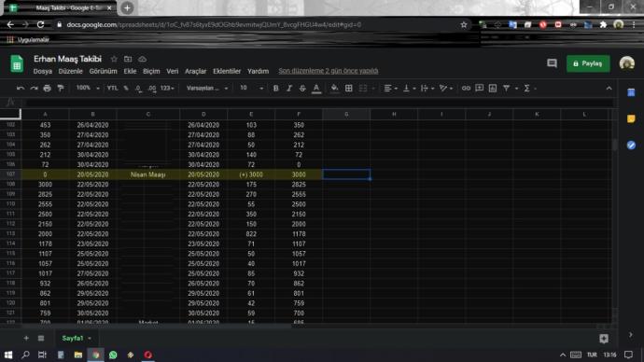The height and width of the screenshot is (362, 644).
Task: Open comment history icon
Action: click(x=552, y=63)
